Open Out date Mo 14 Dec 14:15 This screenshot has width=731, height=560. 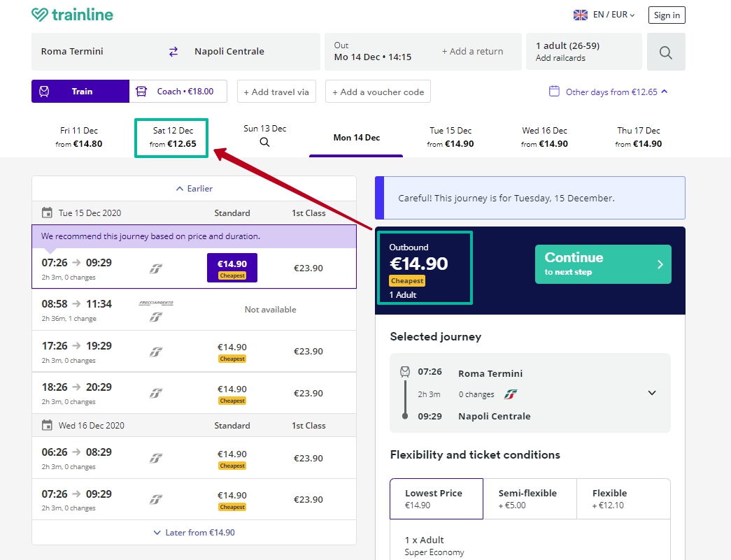(x=373, y=52)
